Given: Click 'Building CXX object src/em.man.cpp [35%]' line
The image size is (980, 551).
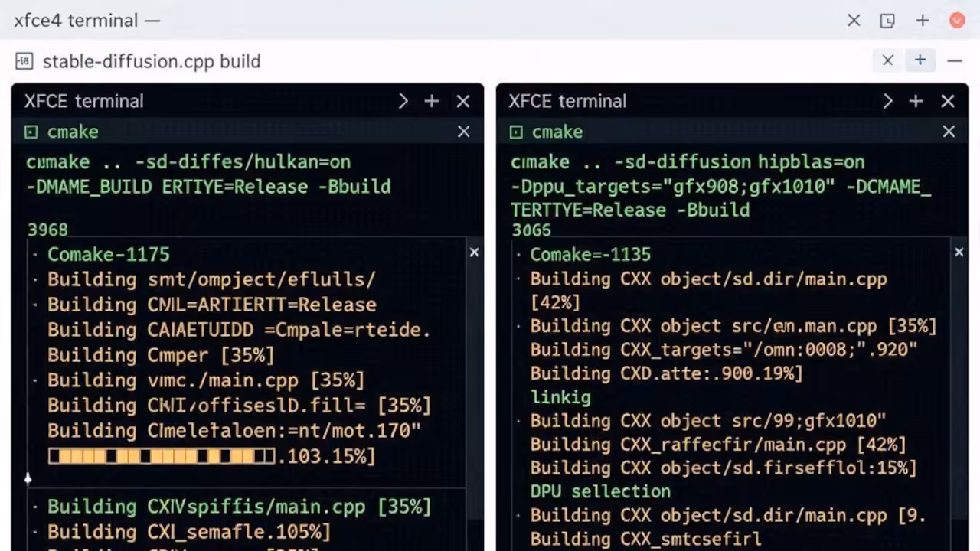Looking at the screenshot, I should click(x=733, y=326).
